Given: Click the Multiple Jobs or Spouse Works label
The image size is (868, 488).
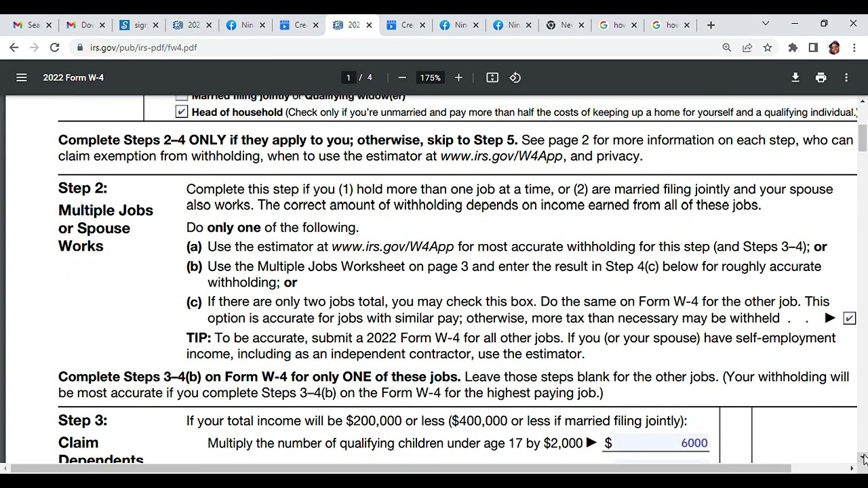Looking at the screenshot, I should tap(106, 228).
